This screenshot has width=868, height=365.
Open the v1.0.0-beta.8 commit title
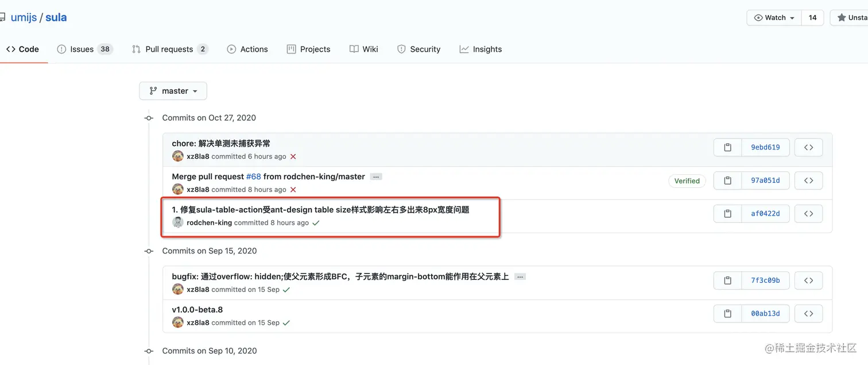click(x=197, y=310)
